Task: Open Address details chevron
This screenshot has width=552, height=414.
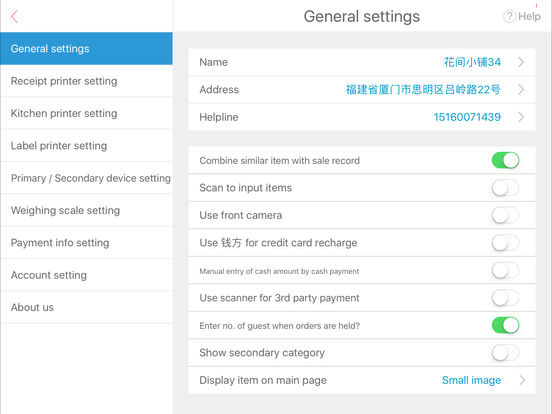Action: point(521,90)
